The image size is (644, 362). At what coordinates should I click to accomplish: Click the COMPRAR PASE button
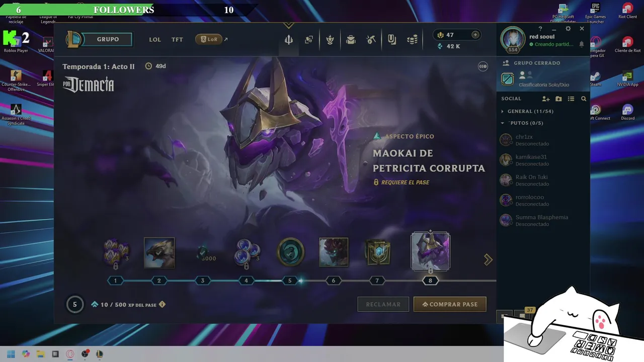450,304
